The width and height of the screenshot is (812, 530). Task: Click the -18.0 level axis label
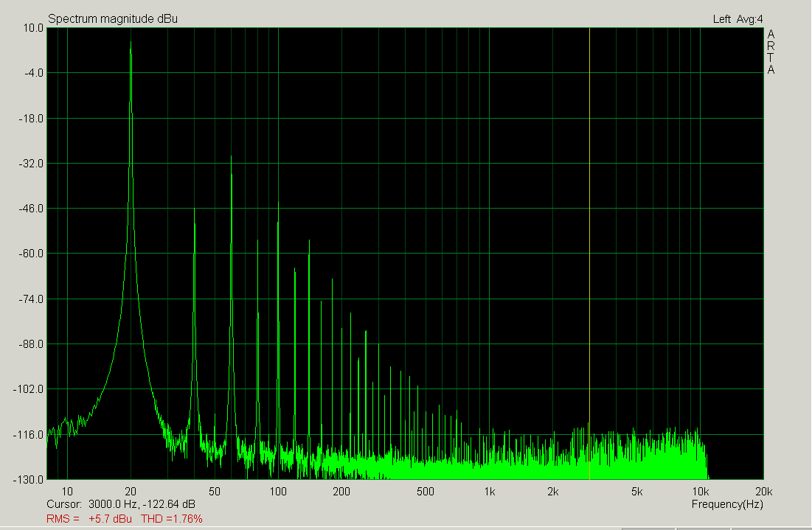(x=32, y=119)
